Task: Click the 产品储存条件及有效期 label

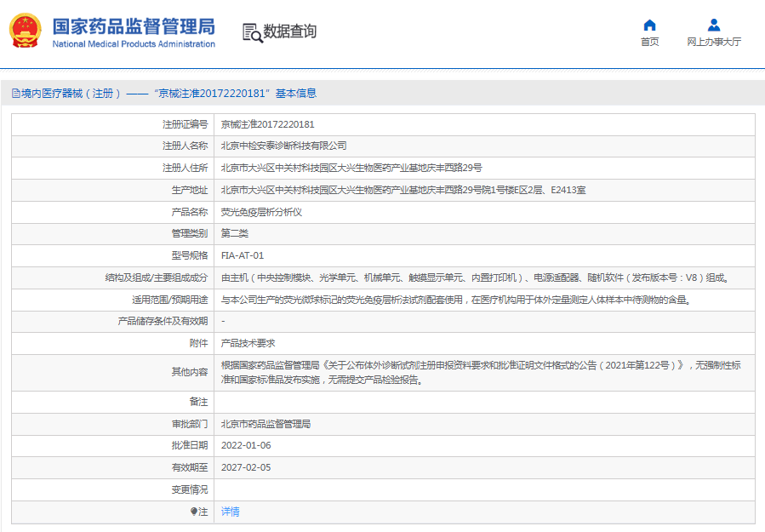Action: 163,321
